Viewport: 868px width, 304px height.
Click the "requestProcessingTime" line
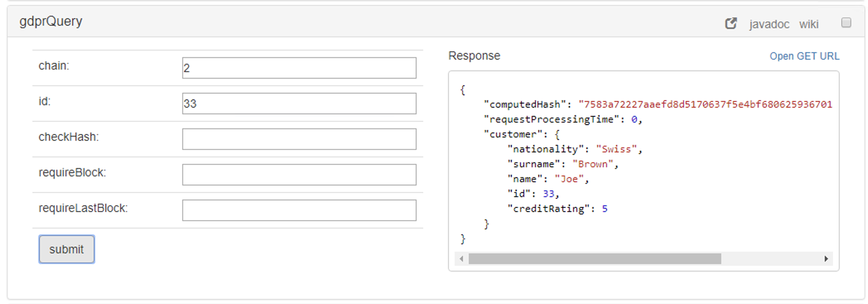[x=563, y=119]
